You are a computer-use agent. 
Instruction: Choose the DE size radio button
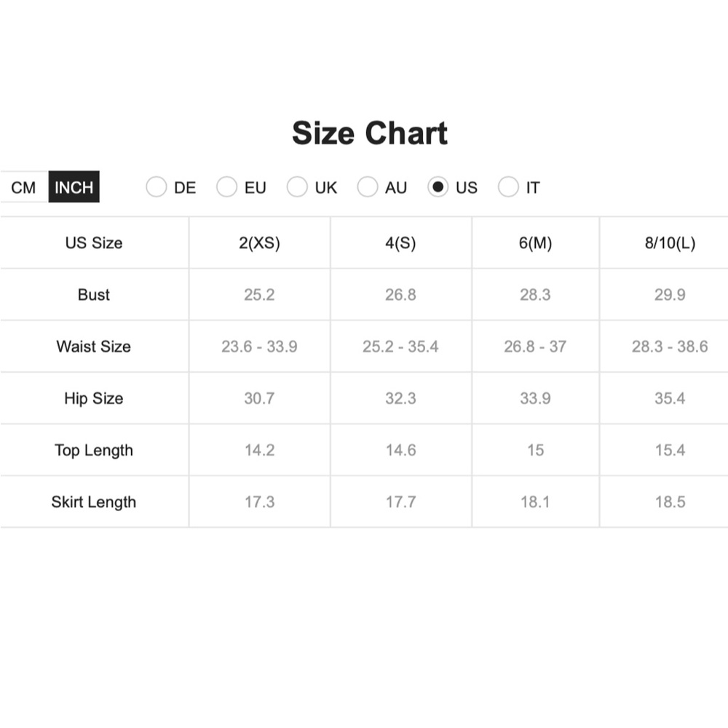pos(157,186)
